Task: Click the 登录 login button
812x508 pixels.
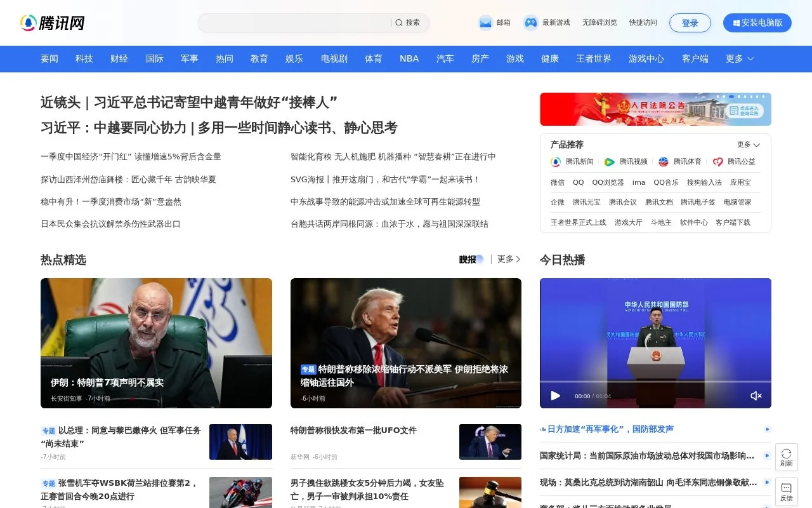Action: [x=690, y=22]
